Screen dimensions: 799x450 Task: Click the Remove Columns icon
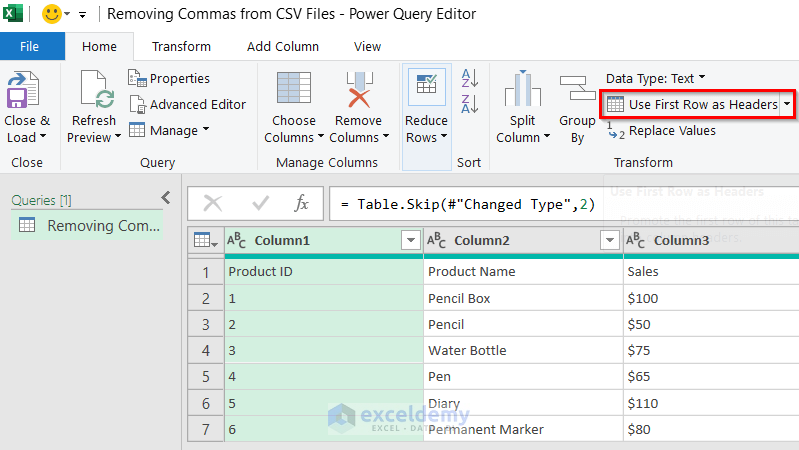pyautogui.click(x=357, y=90)
